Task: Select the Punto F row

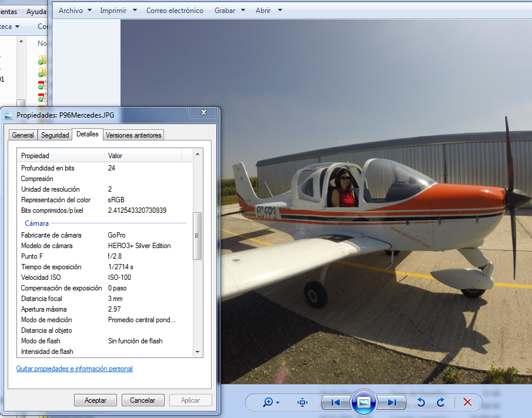Action: (105, 256)
